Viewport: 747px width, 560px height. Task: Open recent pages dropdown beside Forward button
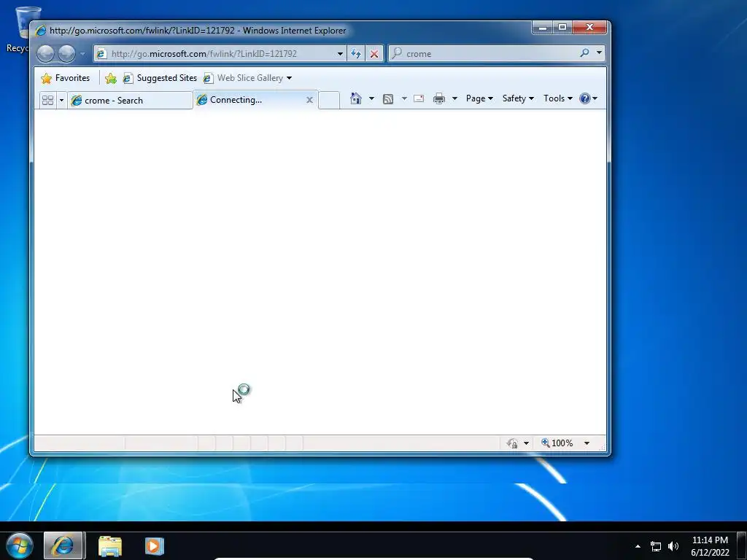(x=82, y=54)
